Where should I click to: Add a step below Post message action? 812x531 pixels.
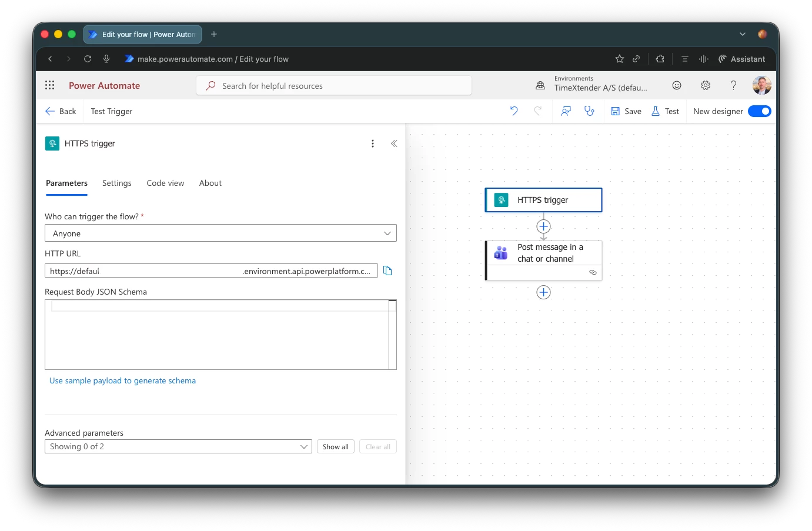click(x=543, y=292)
